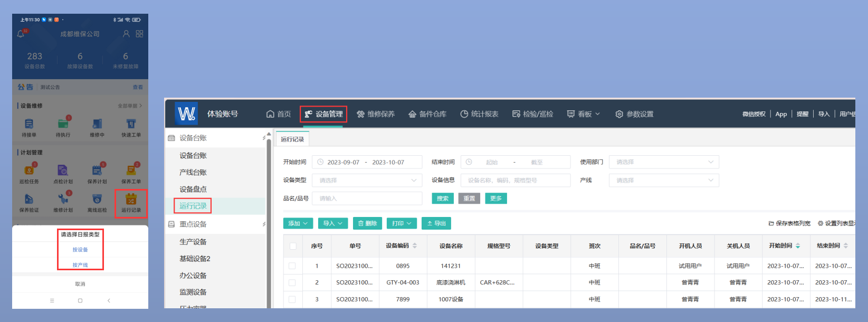The width and height of the screenshot is (868, 322).
Task: Tap the Android back button on phone
Action: [x=109, y=300]
